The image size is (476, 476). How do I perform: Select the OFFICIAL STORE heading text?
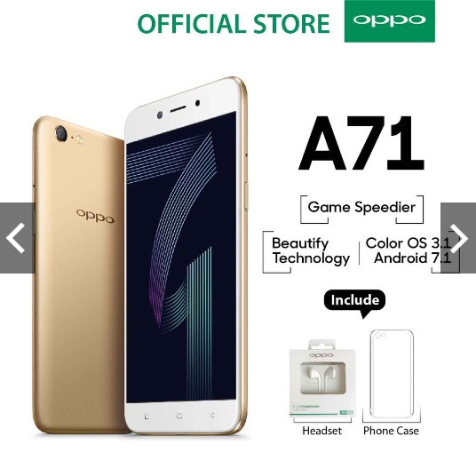point(234,24)
